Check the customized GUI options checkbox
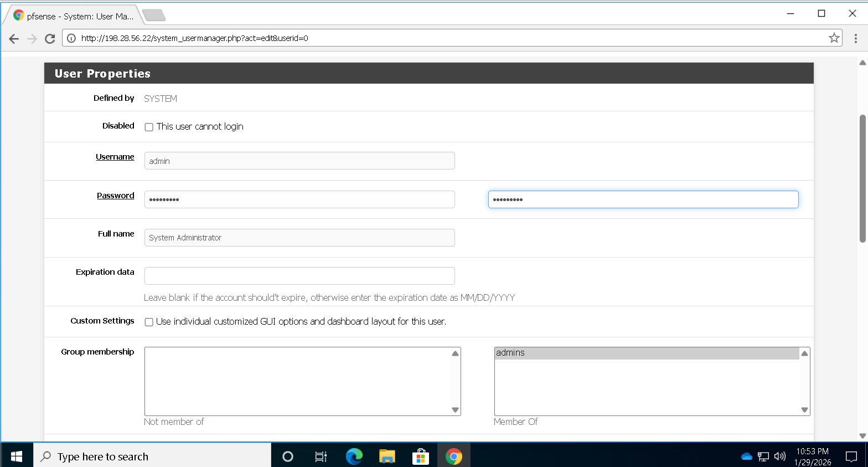This screenshot has height=467, width=868. [149, 322]
